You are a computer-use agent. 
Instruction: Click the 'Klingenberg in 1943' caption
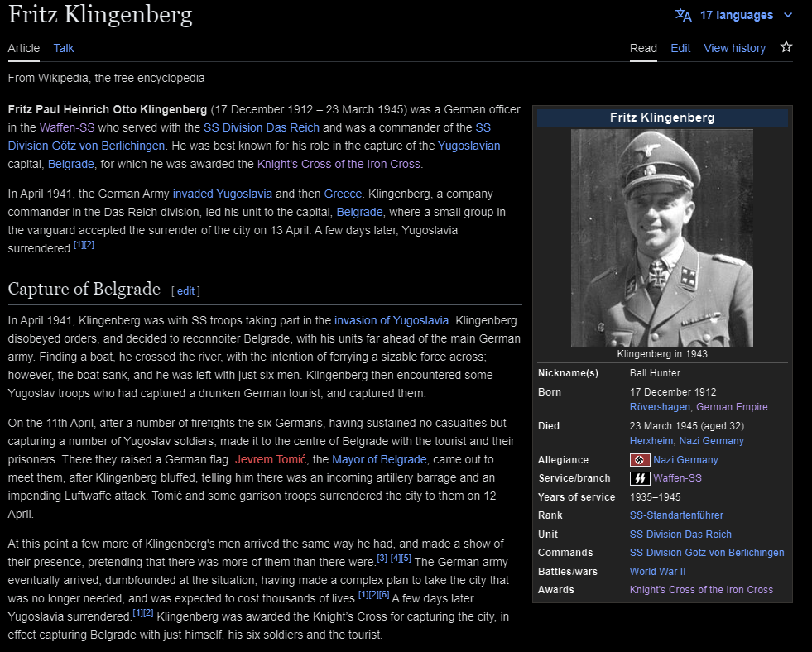pos(662,354)
